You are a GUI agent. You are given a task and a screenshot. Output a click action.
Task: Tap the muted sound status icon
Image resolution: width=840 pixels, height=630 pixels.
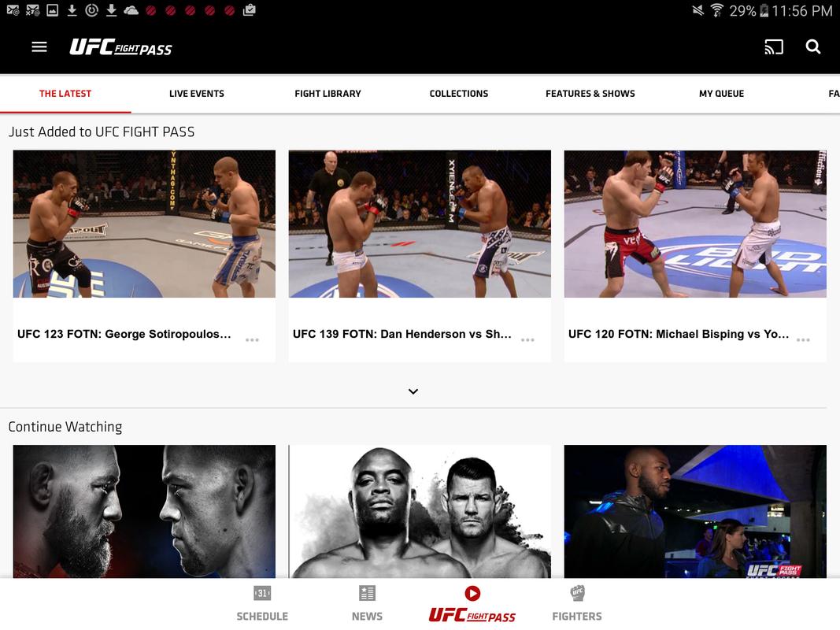pos(698,10)
